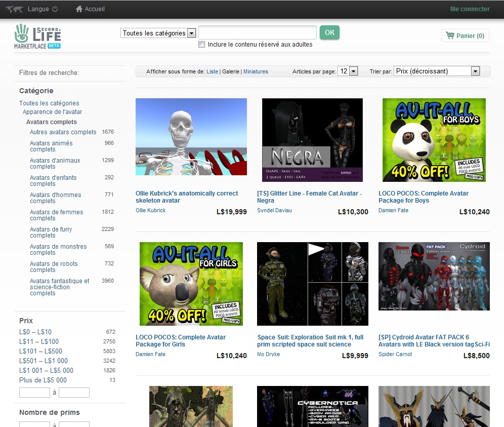
Task: Filter price range L$11 – L$100
Action: [39, 341]
